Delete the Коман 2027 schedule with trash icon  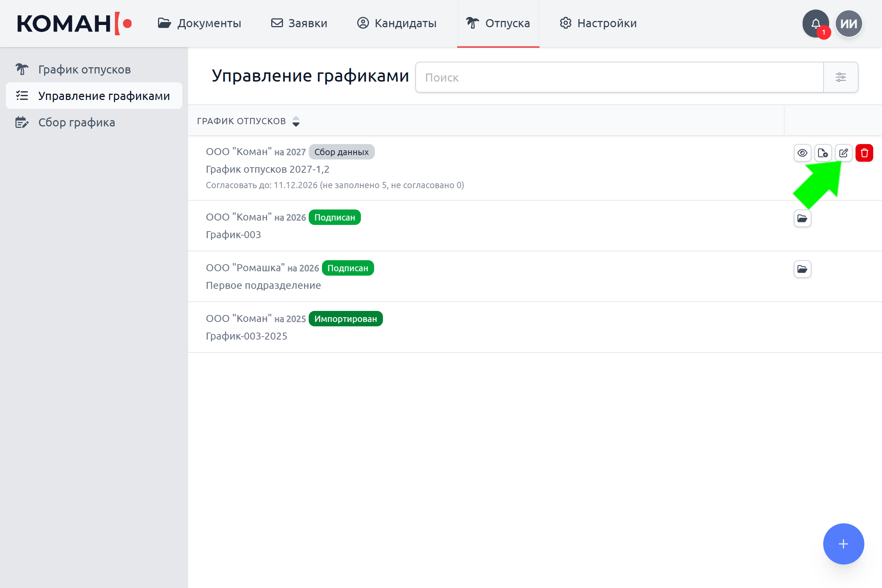[x=864, y=153]
